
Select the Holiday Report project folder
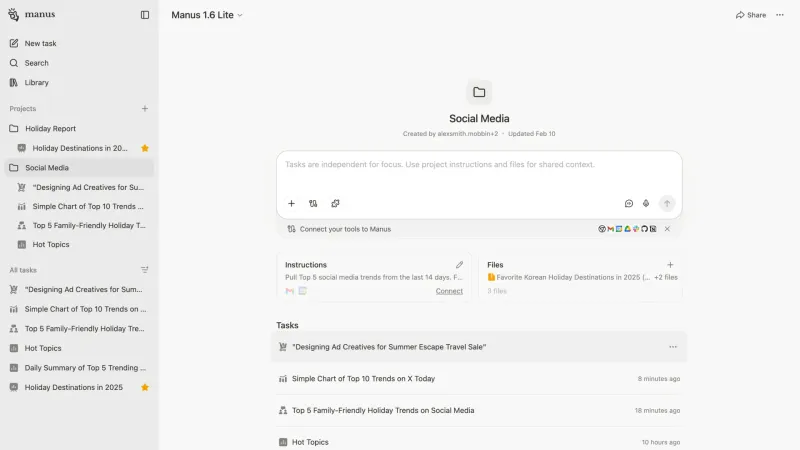click(79, 129)
